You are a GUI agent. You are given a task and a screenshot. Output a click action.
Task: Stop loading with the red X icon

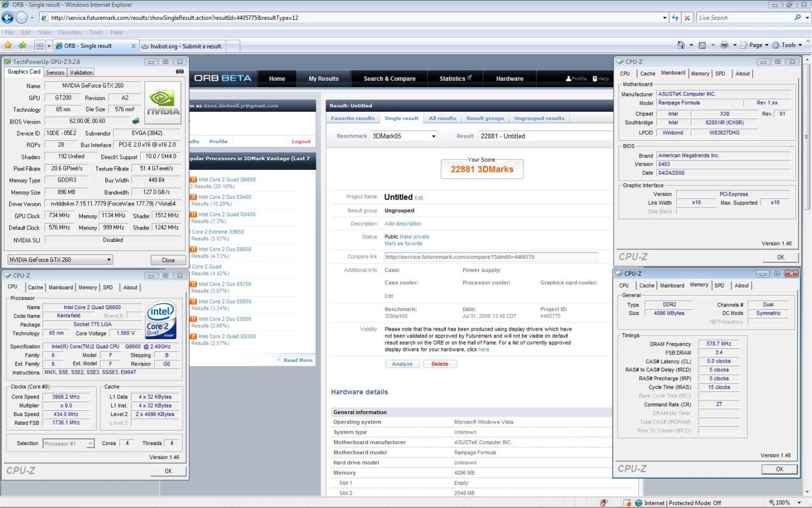pyautogui.click(x=687, y=18)
